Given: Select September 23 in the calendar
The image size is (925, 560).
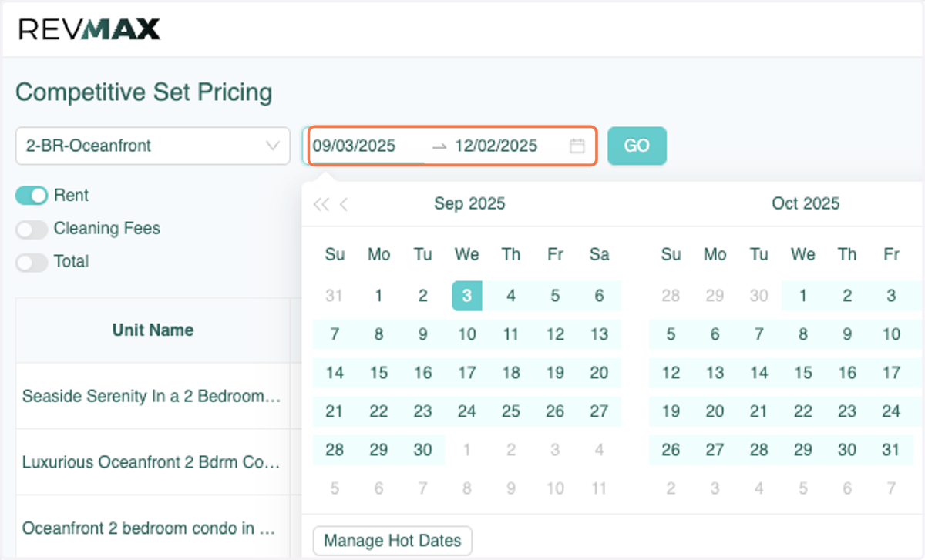Looking at the screenshot, I should [422, 411].
